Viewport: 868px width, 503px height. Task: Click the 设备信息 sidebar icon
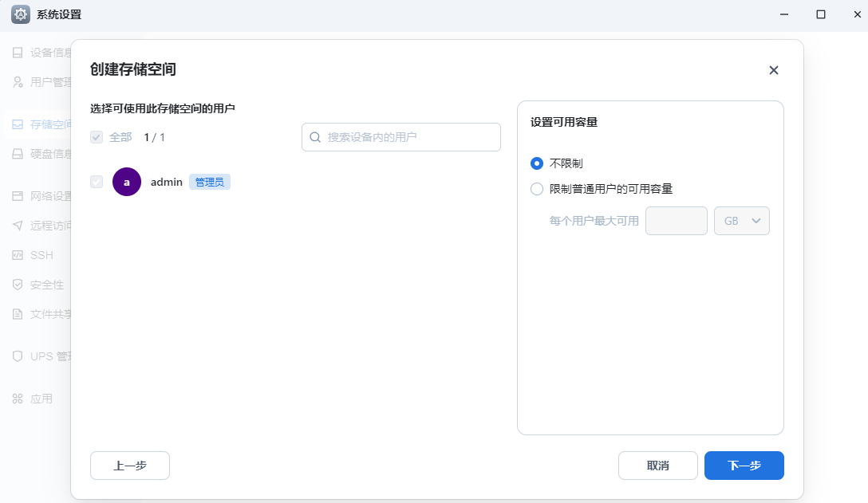(18, 53)
